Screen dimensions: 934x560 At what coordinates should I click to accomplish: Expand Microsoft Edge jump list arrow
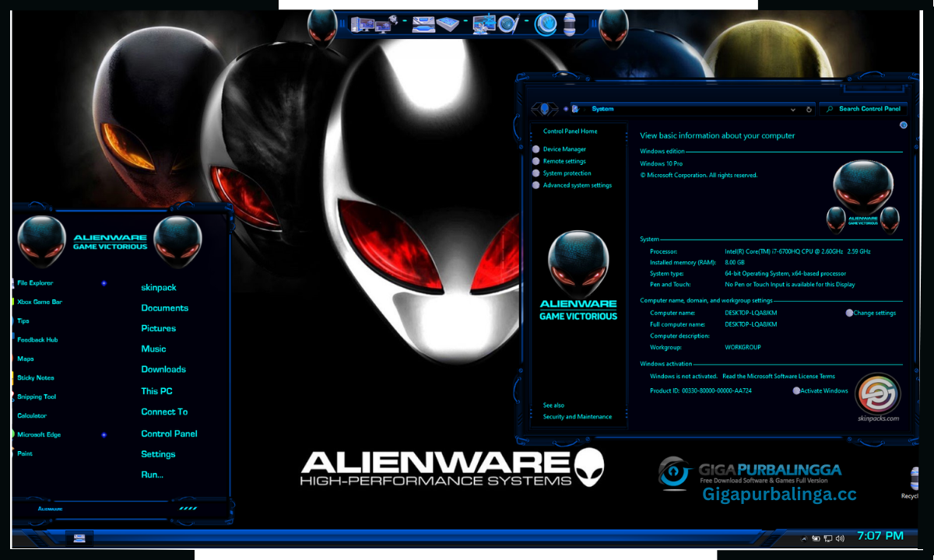tap(104, 435)
